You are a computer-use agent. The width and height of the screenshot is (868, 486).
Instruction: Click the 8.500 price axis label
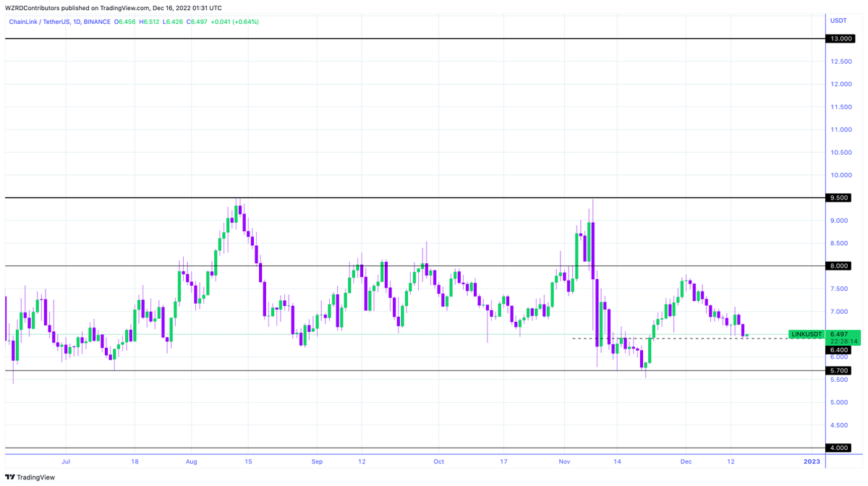click(839, 243)
